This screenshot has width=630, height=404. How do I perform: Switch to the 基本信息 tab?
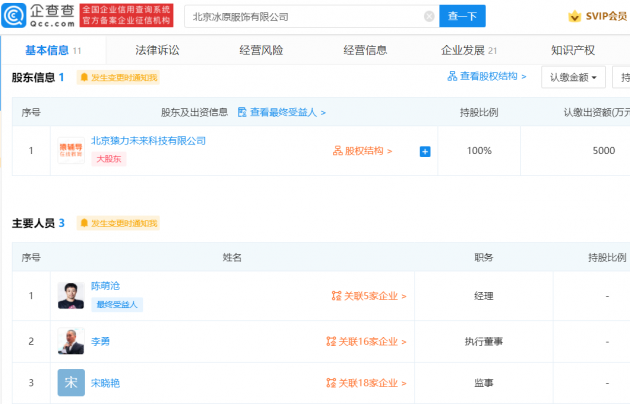coord(53,50)
